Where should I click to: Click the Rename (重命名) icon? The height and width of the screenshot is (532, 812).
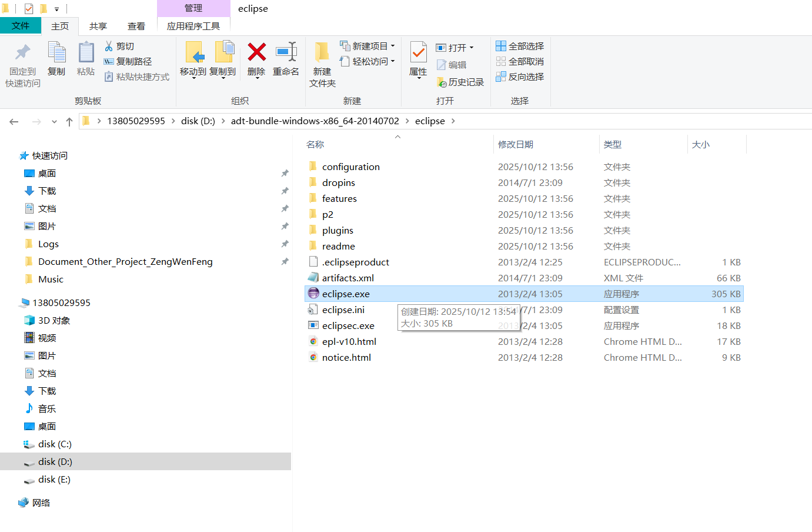click(x=286, y=52)
